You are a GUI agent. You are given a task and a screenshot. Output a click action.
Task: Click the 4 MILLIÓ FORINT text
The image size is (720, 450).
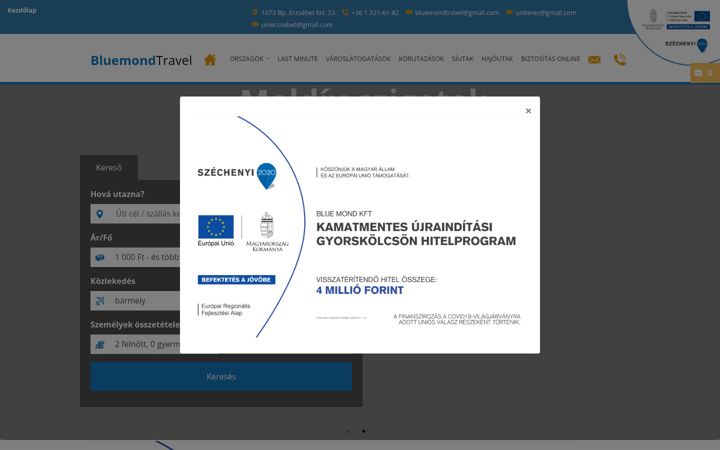tap(360, 290)
